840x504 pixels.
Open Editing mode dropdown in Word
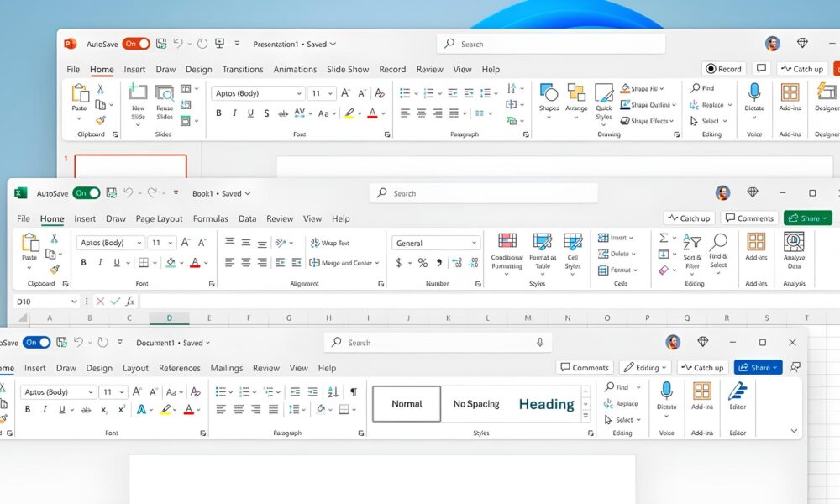(x=645, y=367)
